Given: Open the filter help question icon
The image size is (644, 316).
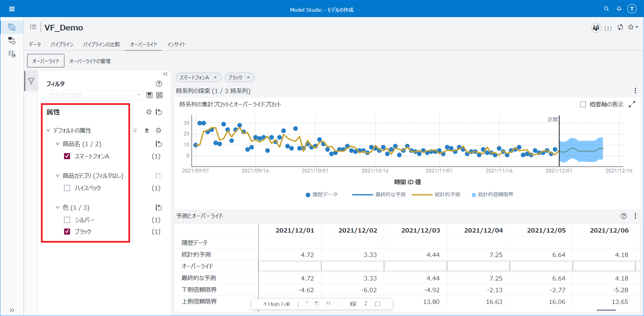Looking at the screenshot, I should point(159,84).
